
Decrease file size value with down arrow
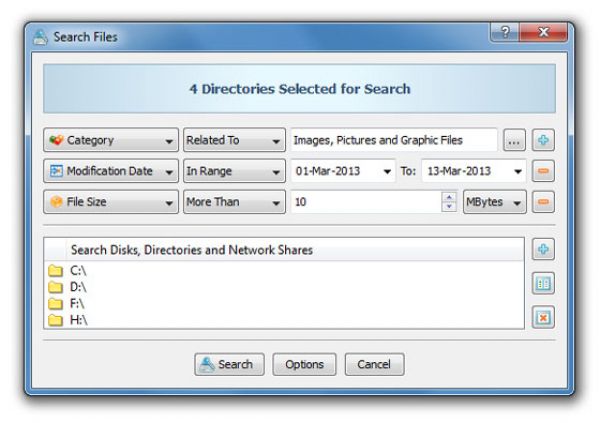[449, 206]
